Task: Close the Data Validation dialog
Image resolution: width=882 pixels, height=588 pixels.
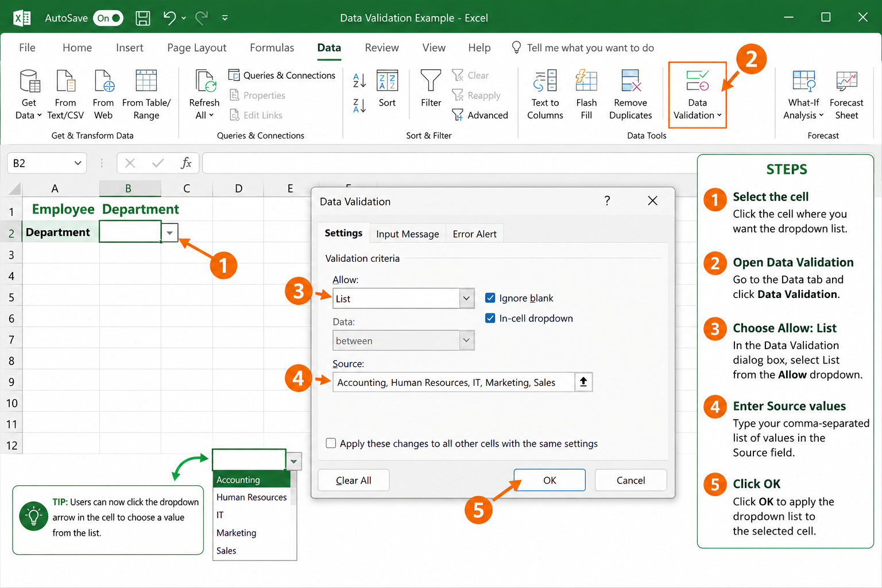Action: click(652, 200)
